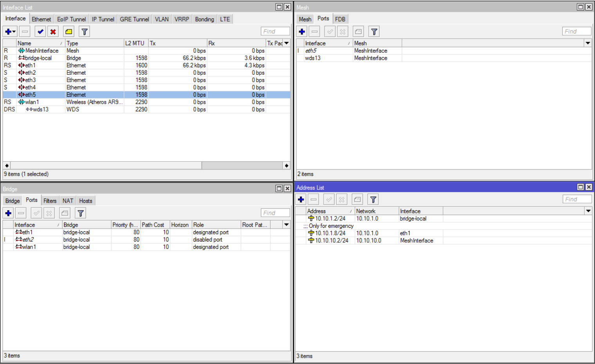The height and width of the screenshot is (364, 595).
Task: Open the filter funnel in Interface List toolbar
Action: point(84,32)
